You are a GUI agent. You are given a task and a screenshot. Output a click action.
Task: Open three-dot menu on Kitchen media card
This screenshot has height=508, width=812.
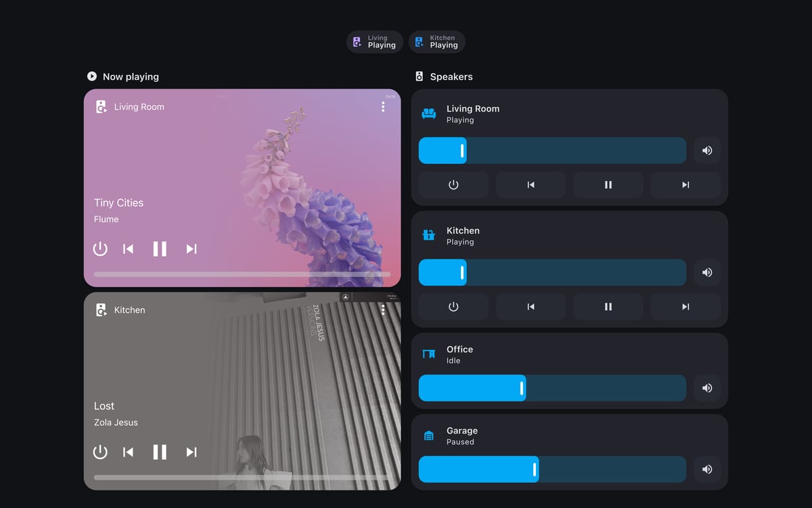pyautogui.click(x=383, y=310)
